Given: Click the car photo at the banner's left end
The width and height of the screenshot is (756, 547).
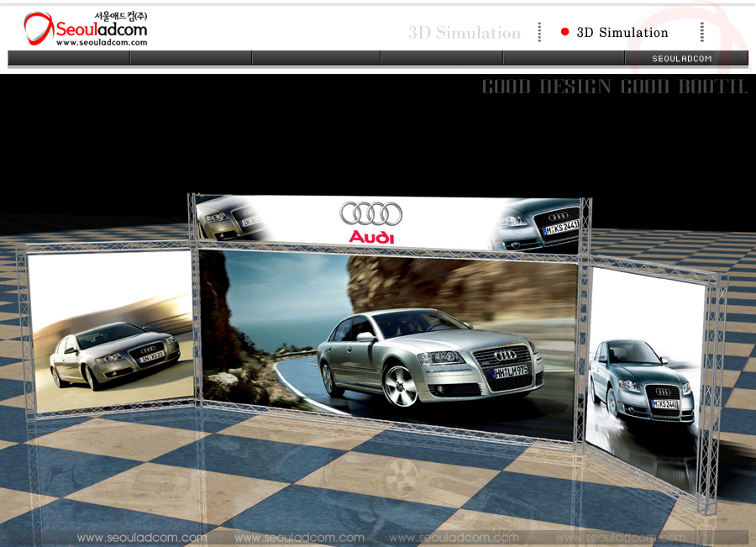Looking at the screenshot, I should click(x=231, y=218).
